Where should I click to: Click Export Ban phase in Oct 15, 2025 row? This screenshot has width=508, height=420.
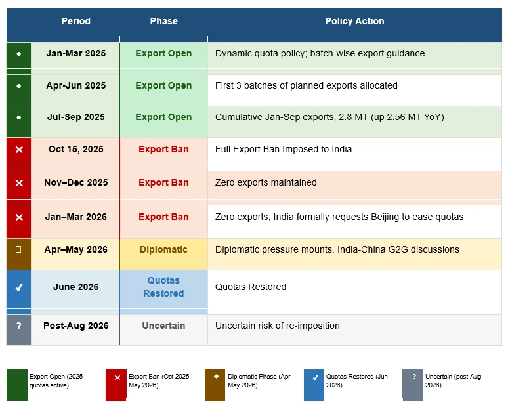click(x=163, y=154)
